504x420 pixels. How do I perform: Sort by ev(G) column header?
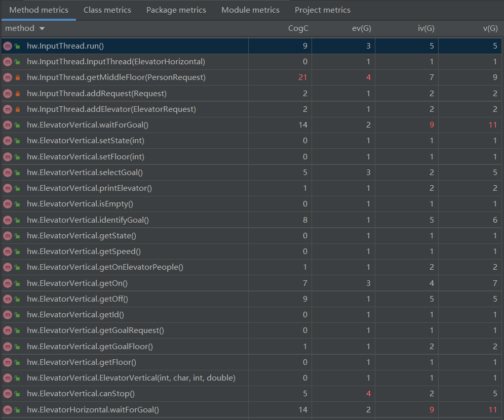click(362, 29)
